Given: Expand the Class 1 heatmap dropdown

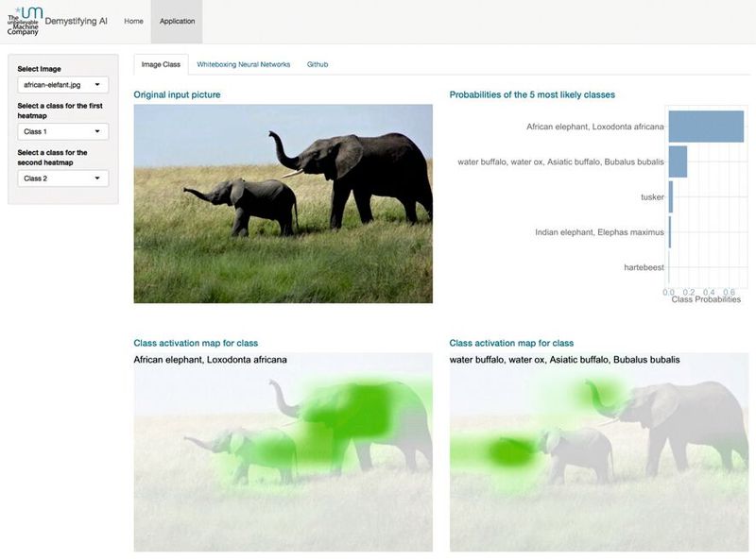Looking at the screenshot, I should [62, 131].
